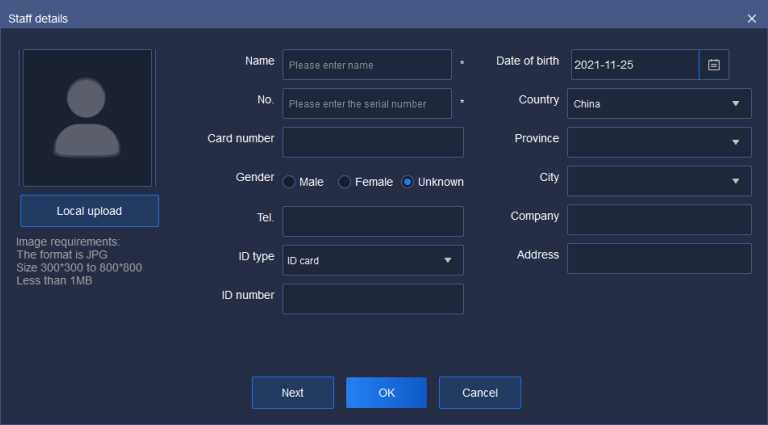
Task: Click the serial number No. field
Action: (367, 103)
